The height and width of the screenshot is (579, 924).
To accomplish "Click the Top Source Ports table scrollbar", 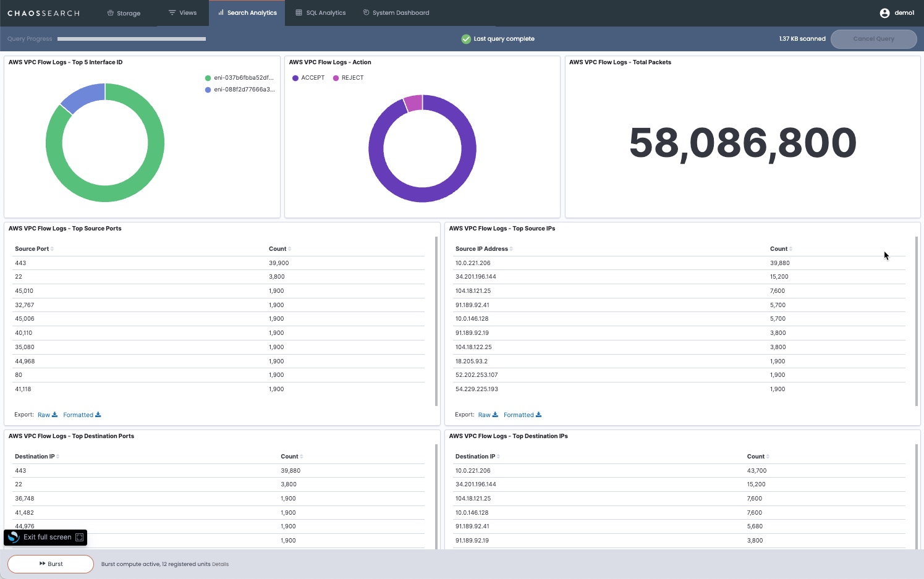I will (x=436, y=321).
